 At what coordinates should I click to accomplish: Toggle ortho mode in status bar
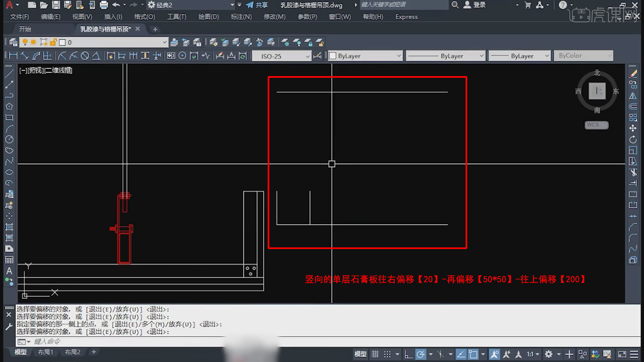[408, 354]
